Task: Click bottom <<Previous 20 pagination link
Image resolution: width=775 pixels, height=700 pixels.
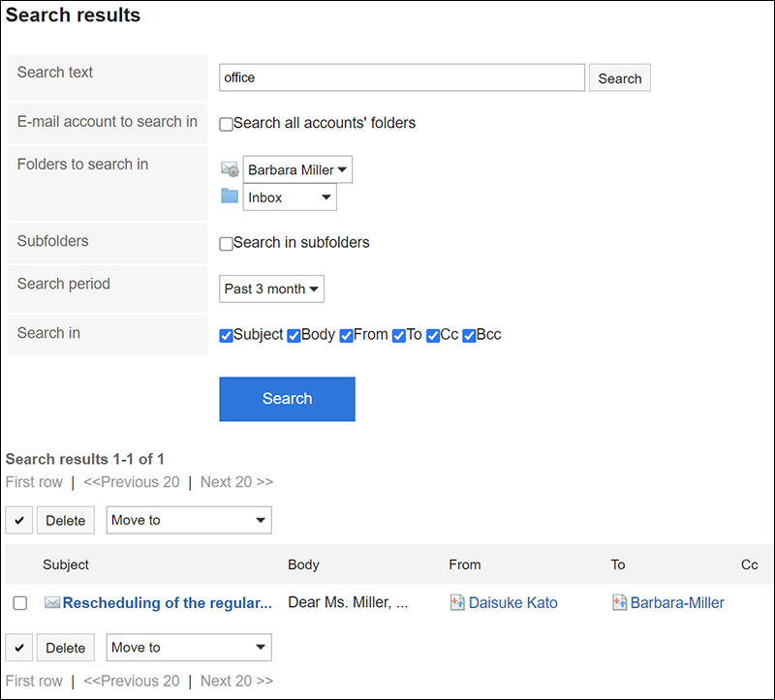Action: pyautogui.click(x=132, y=681)
